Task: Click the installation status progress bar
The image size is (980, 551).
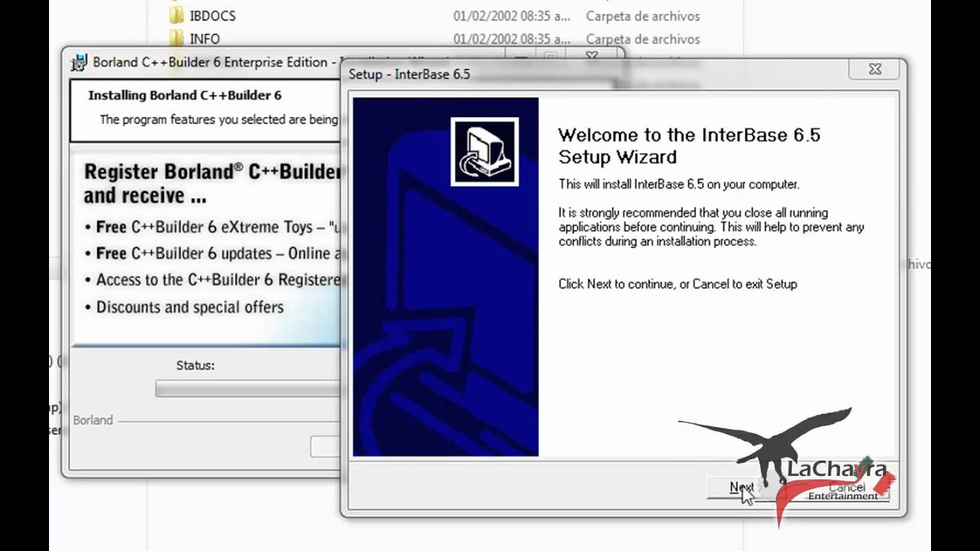Action: pyautogui.click(x=248, y=389)
